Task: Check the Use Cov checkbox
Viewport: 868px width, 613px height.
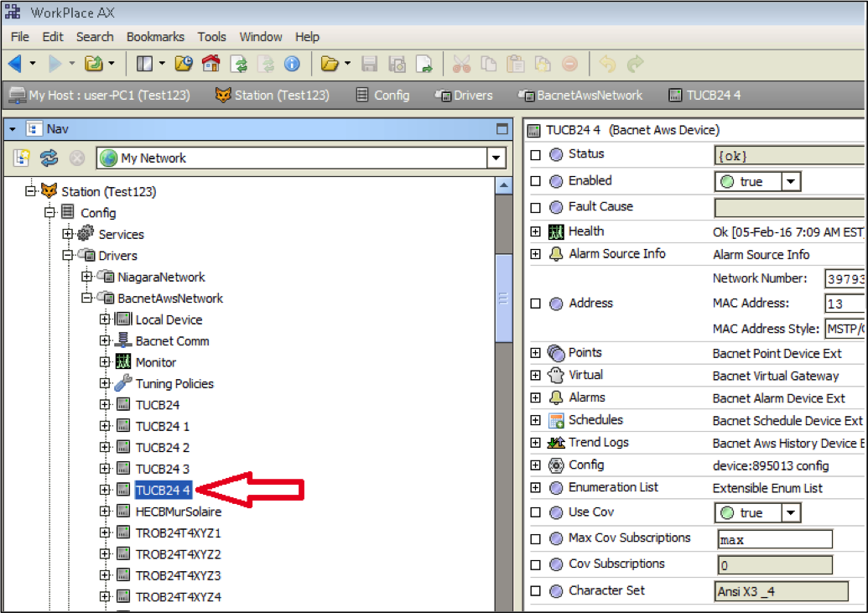Action: click(x=535, y=512)
